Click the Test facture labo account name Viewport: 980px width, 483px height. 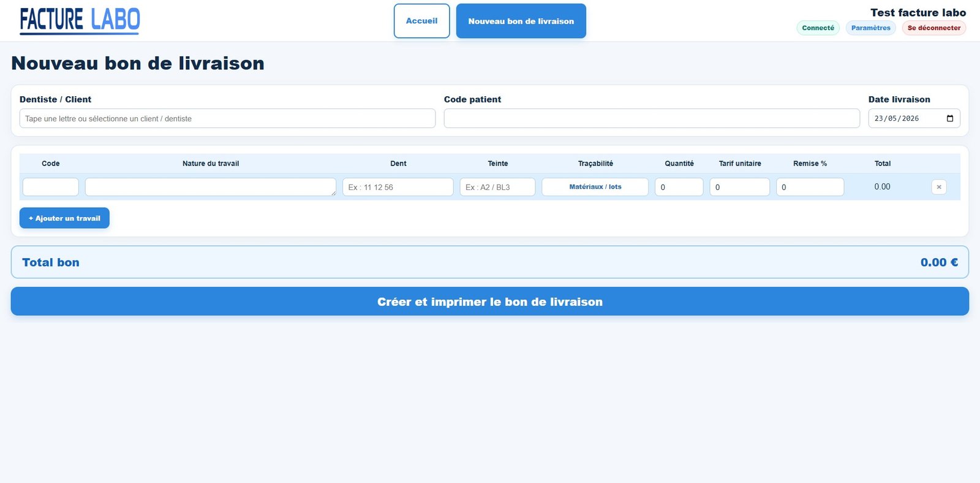point(918,12)
